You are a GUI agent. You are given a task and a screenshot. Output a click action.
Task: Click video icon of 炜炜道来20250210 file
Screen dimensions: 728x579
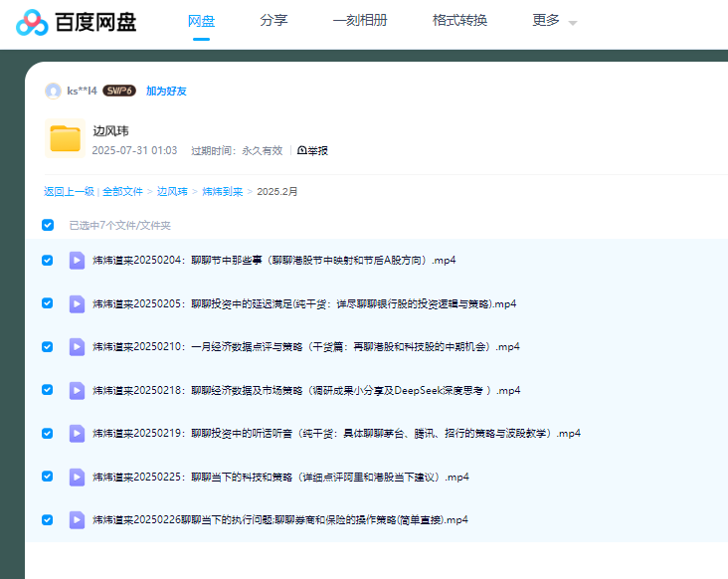point(77,346)
